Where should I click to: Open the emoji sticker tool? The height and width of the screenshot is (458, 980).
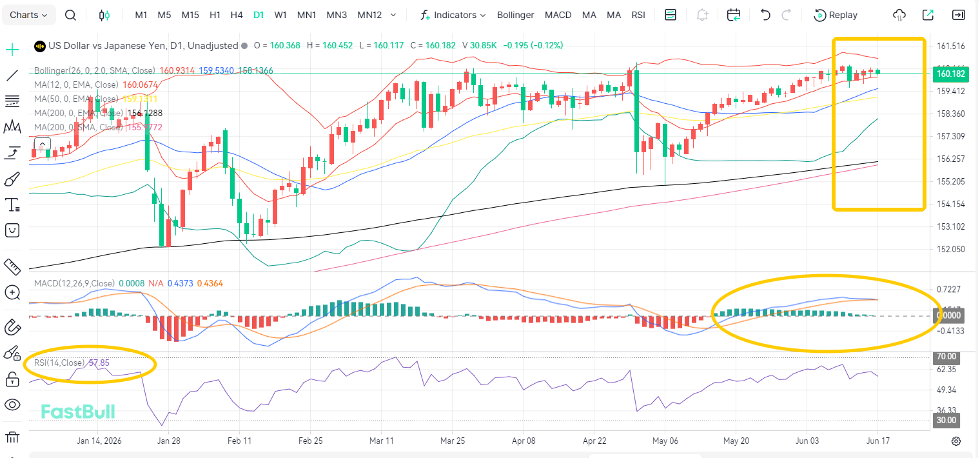point(12,230)
